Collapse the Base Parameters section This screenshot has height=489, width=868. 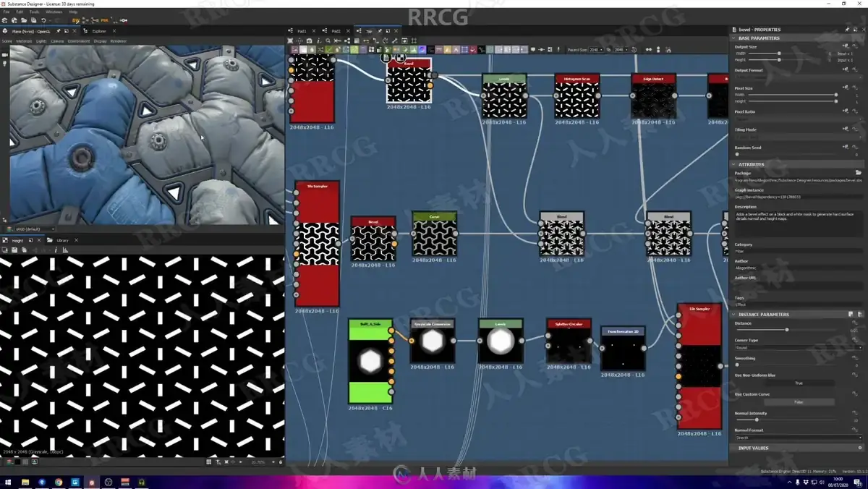pos(734,38)
